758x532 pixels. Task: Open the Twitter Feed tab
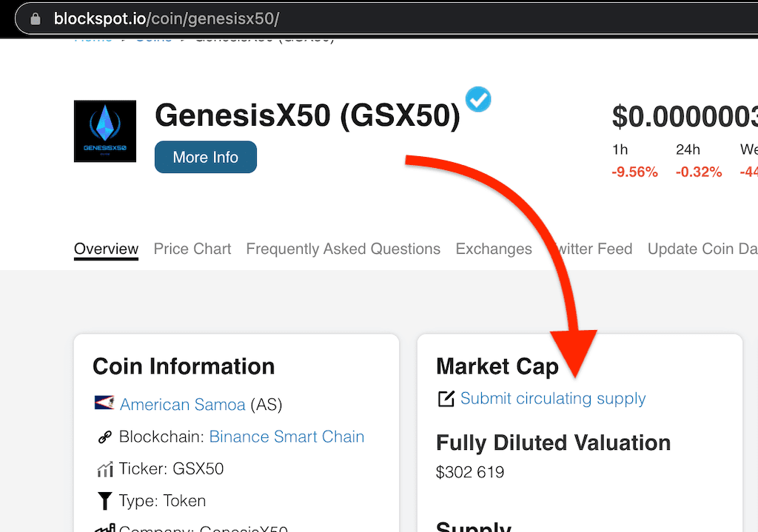pos(591,249)
